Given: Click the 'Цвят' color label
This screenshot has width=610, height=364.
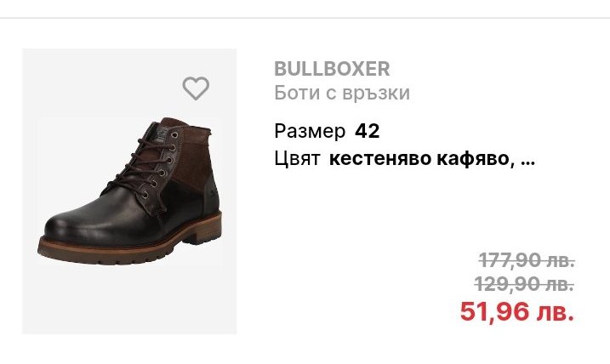Looking at the screenshot, I should [297, 159].
